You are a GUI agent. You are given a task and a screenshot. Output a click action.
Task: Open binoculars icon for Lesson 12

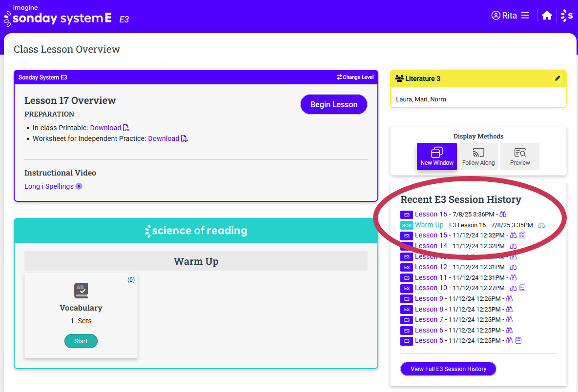tap(513, 267)
